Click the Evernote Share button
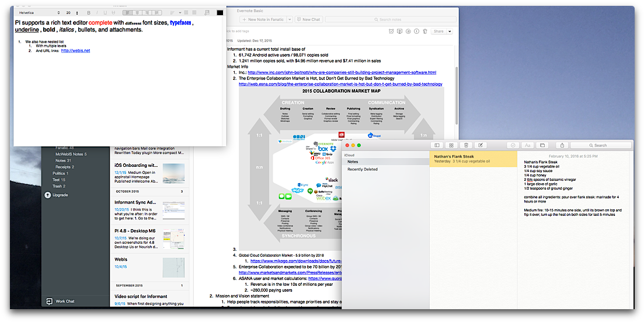The image size is (644, 322). 438,31
